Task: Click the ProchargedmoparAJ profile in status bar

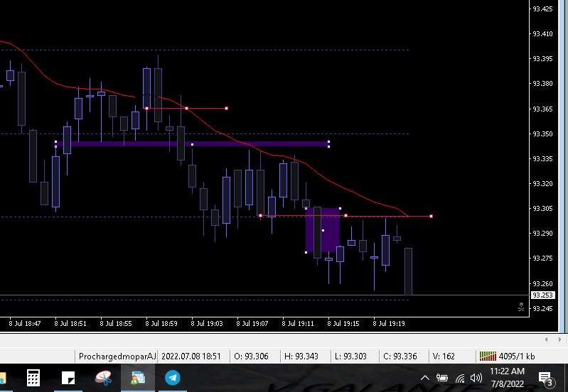Action: tap(117, 356)
